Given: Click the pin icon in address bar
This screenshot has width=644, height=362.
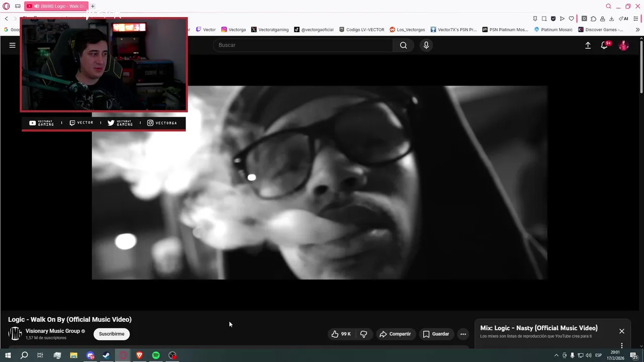Looking at the screenshot, I should click(x=535, y=19).
